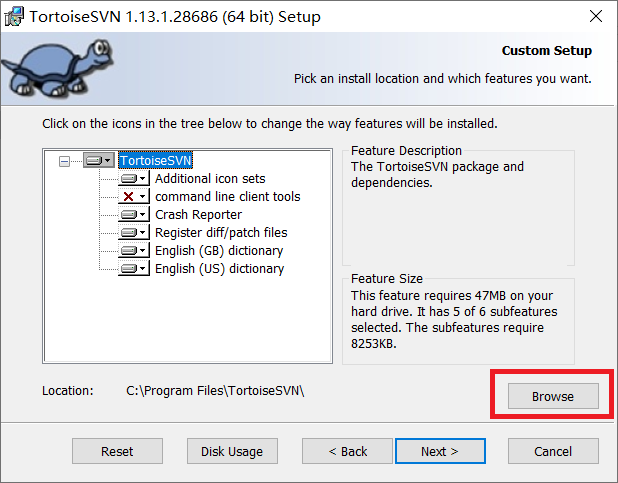
Task: Open Additional icon sets install option dropdown
Action: 134,179
